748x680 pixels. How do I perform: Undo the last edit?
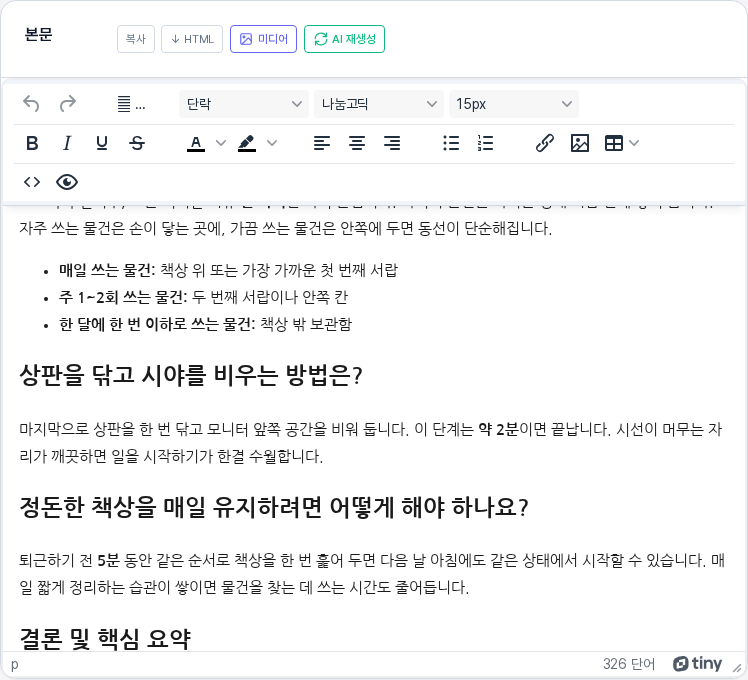pos(31,104)
